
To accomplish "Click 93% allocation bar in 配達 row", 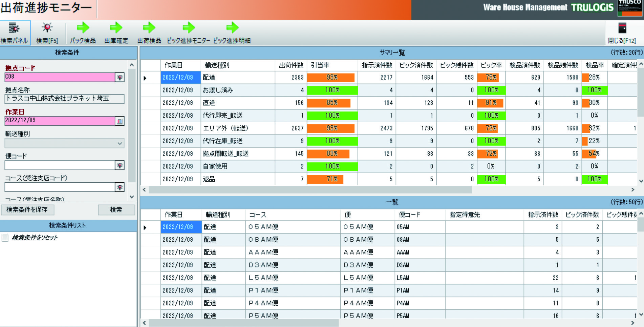I will pos(331,78).
